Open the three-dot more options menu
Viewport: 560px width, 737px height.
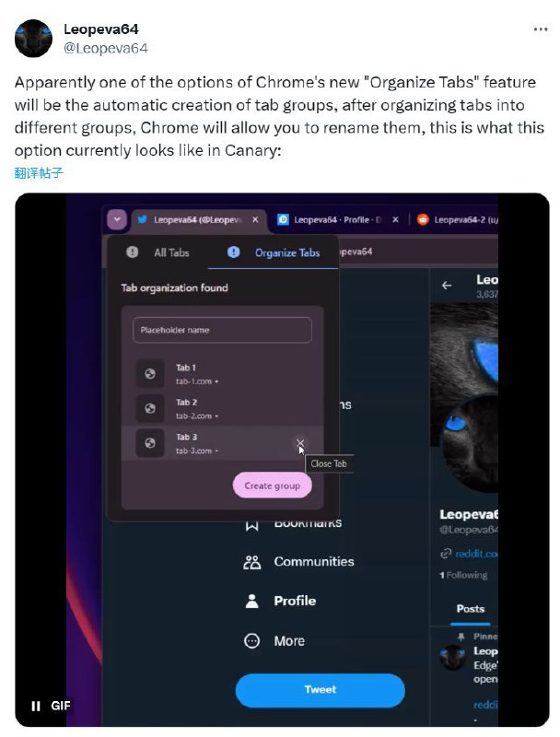coord(541,29)
